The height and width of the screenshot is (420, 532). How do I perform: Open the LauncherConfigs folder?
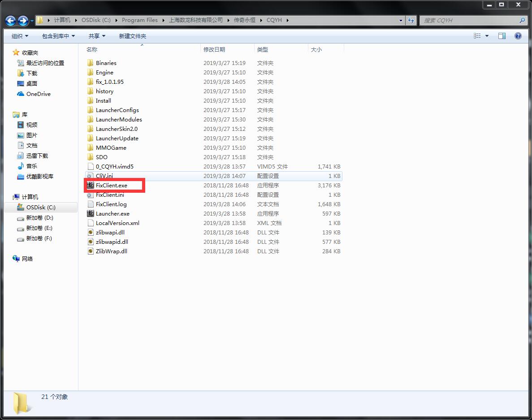(117, 110)
